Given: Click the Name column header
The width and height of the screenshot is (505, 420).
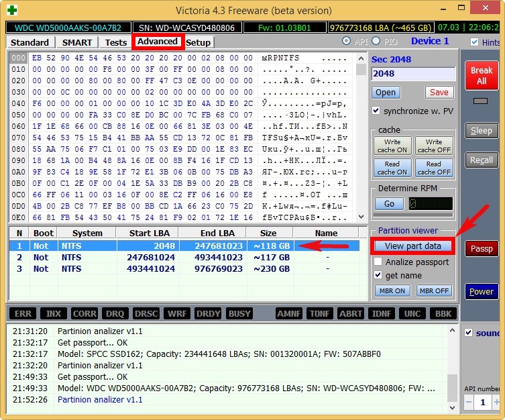Looking at the screenshot, I should pos(326,233).
